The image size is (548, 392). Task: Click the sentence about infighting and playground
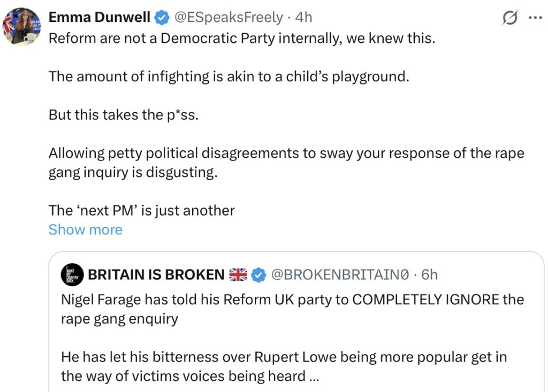click(x=229, y=76)
